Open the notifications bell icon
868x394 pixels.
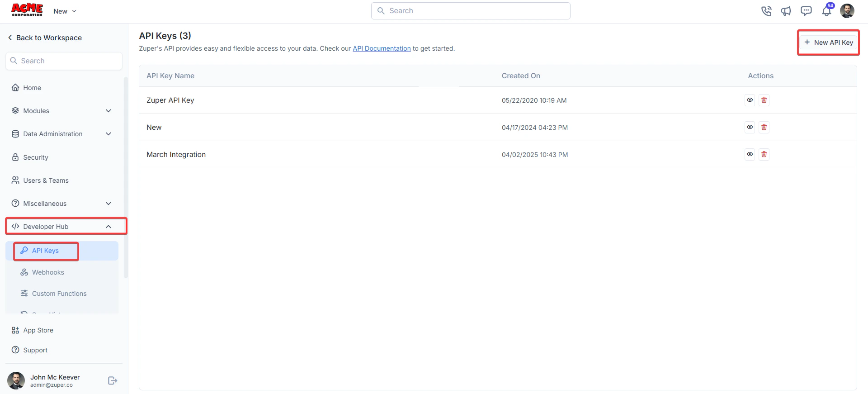827,10
